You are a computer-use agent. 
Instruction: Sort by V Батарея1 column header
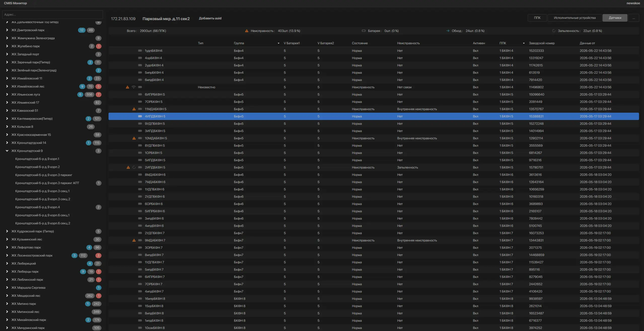(x=292, y=43)
